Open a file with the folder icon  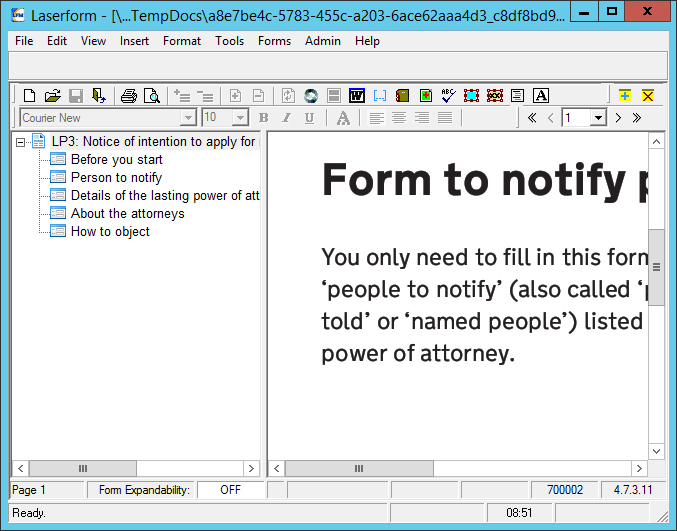tap(53, 96)
